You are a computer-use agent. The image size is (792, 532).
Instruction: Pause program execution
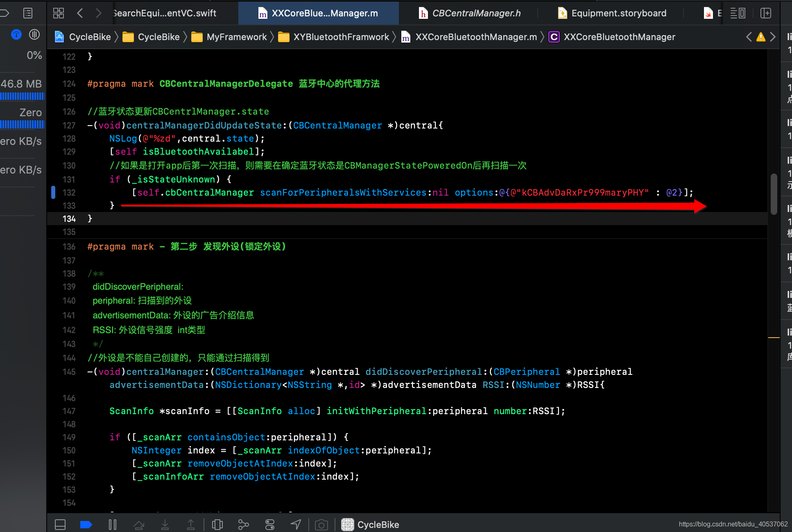point(113,525)
